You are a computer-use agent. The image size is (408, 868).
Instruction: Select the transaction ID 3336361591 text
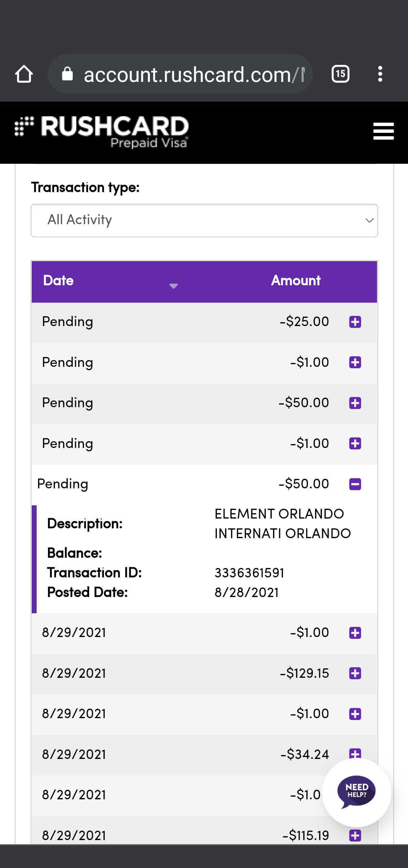point(249,573)
